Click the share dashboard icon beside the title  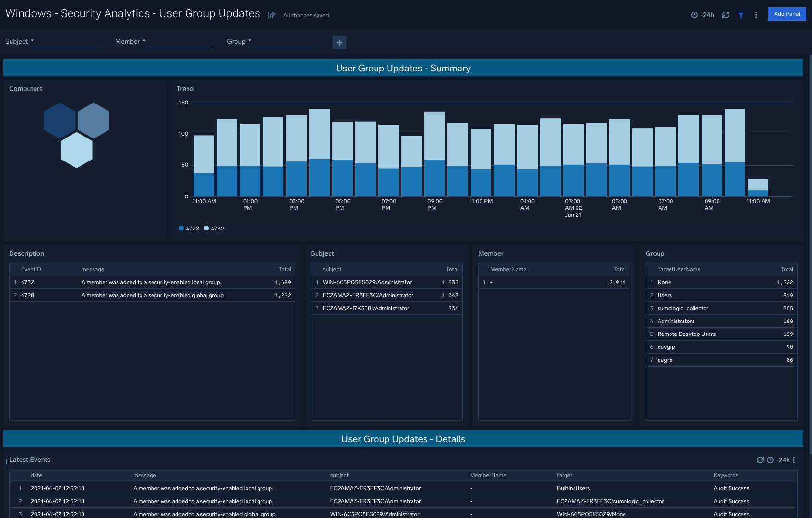point(272,14)
